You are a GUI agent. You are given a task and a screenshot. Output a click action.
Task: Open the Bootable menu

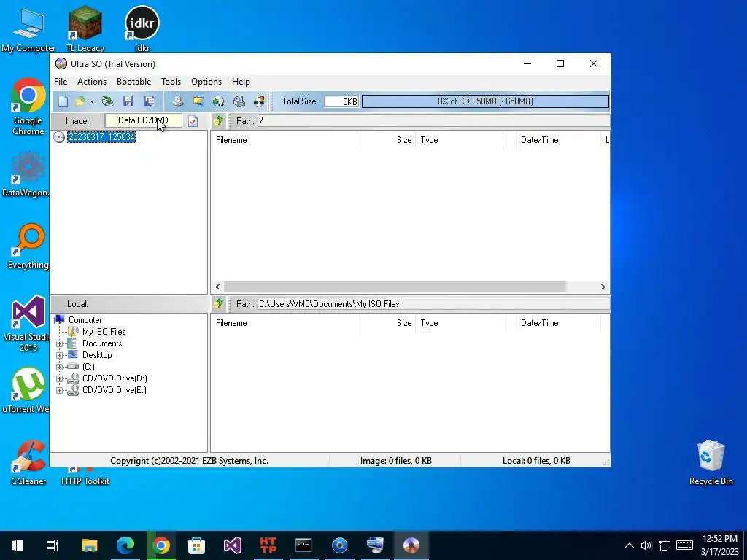point(134,82)
